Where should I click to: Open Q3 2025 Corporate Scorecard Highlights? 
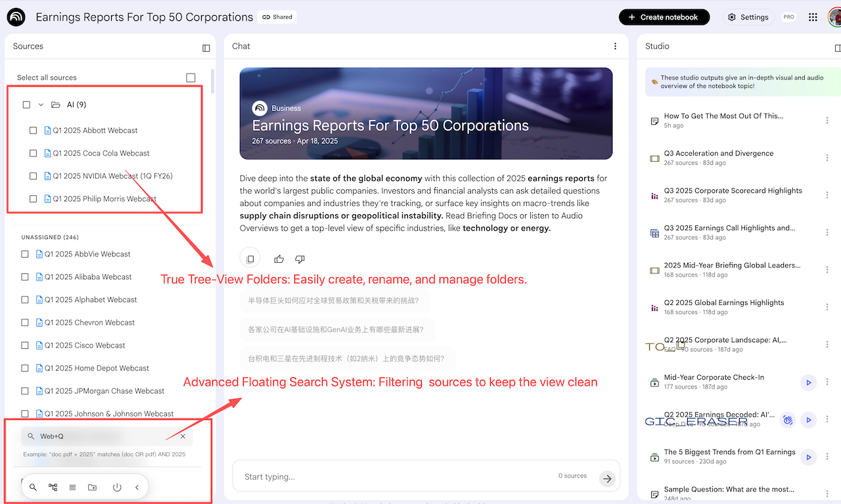tap(733, 191)
